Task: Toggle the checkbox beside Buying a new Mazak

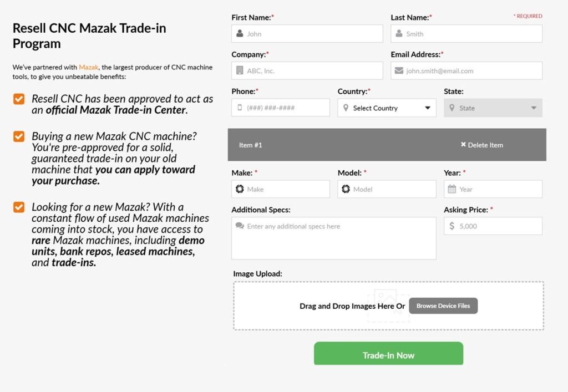Action: 19,136
